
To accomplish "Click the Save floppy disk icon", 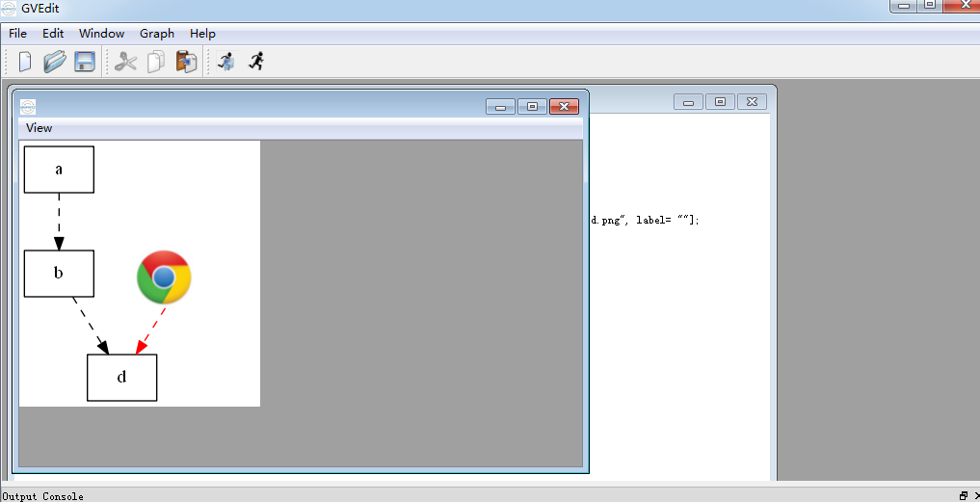I will (85, 62).
